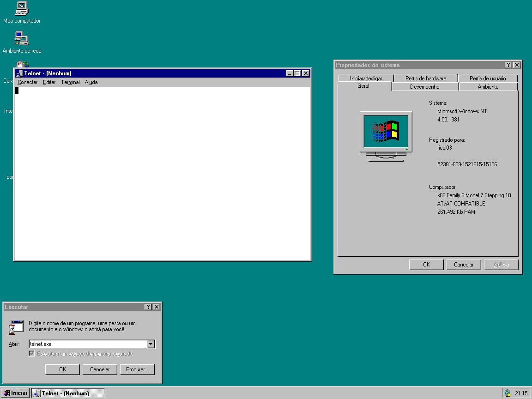The height and width of the screenshot is (399, 532).
Task: Open the Conectar menu in Telnet
Action: click(28, 82)
